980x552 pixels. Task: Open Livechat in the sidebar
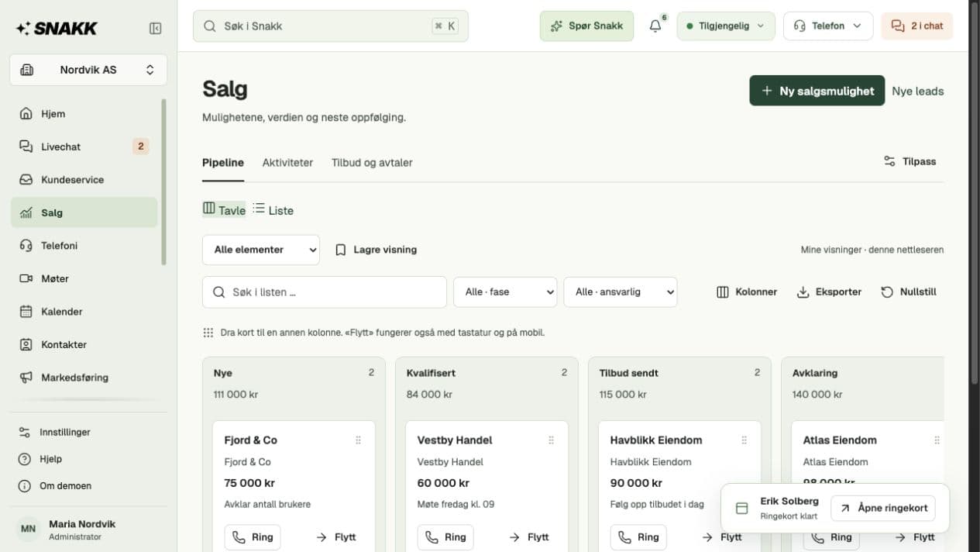(x=84, y=147)
